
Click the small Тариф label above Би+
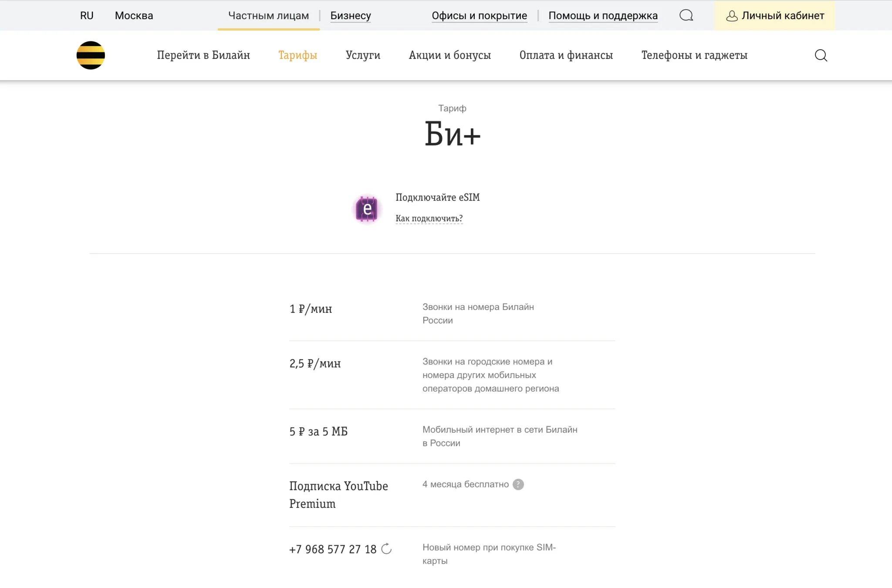coord(452,108)
